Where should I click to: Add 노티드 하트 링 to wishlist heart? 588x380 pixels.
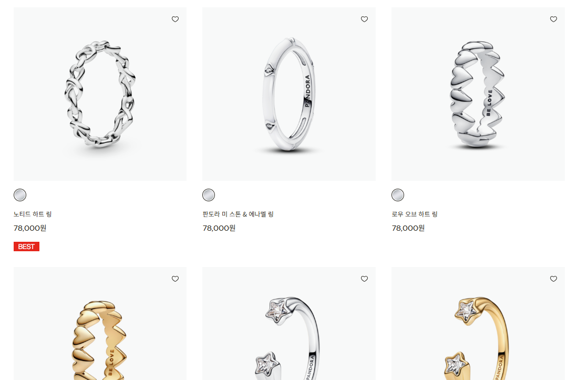point(175,19)
